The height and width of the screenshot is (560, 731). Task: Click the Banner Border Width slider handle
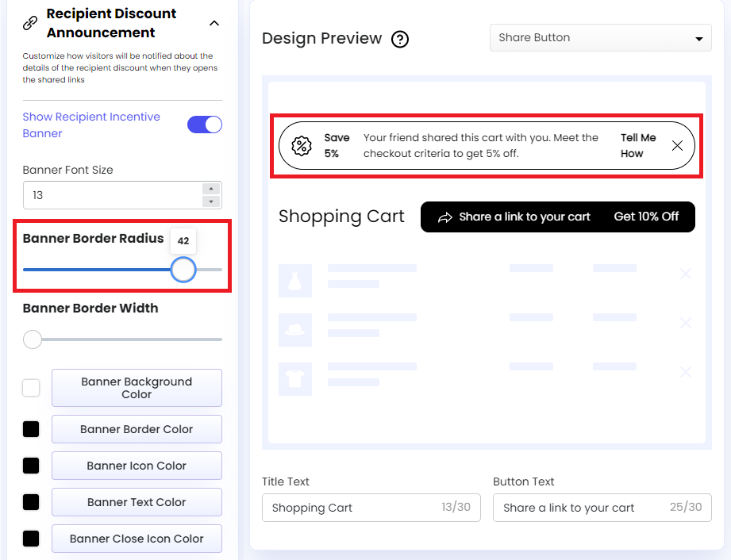(x=33, y=339)
